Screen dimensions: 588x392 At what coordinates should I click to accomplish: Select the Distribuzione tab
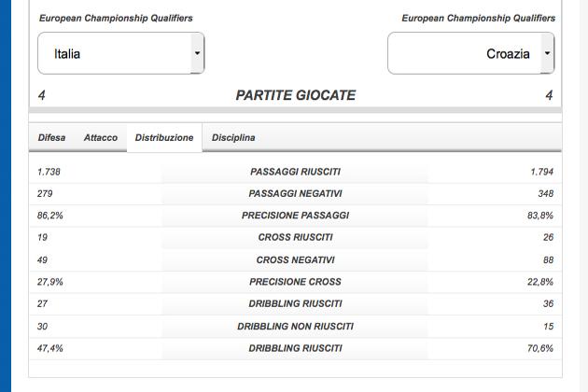[164, 137]
